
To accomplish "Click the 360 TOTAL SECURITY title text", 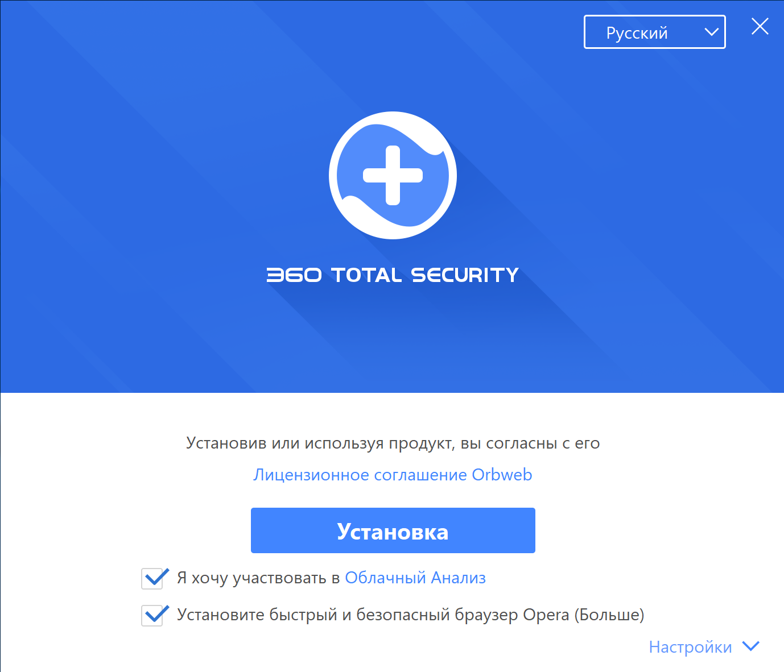I will click(x=393, y=275).
